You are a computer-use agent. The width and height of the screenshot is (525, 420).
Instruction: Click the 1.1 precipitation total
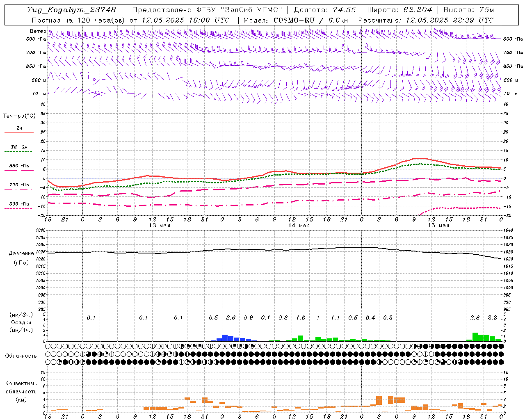pos(336,317)
